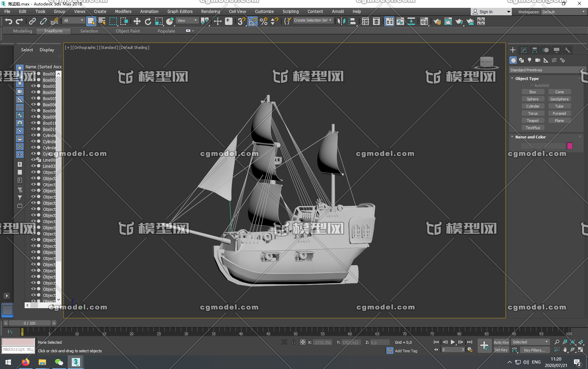Enable the AutoGrid checkbox
Screen dimensions: 588x369
pyautogui.click(x=532, y=85)
